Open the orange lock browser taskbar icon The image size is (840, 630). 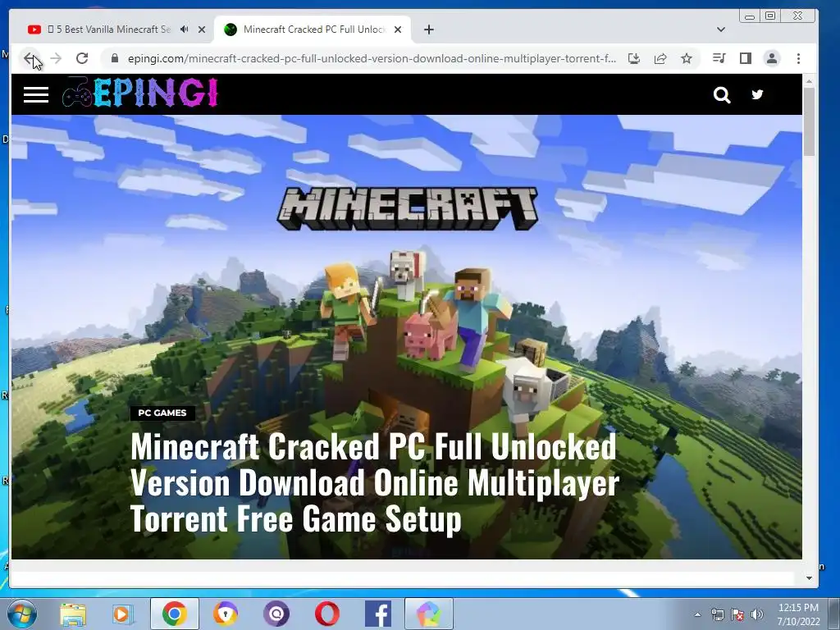tap(225, 614)
